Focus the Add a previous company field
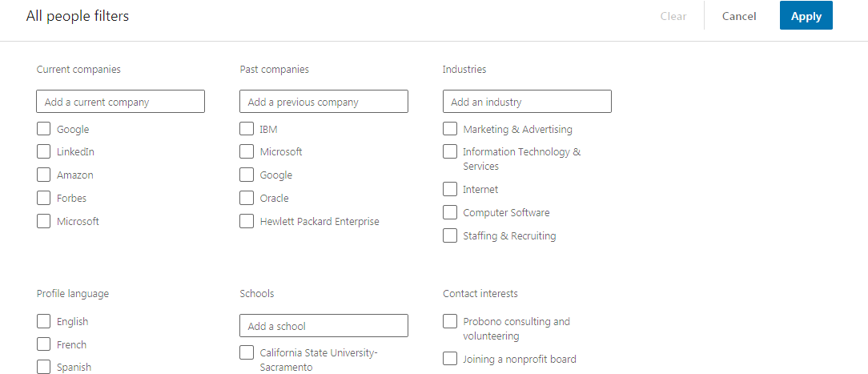 coord(323,102)
